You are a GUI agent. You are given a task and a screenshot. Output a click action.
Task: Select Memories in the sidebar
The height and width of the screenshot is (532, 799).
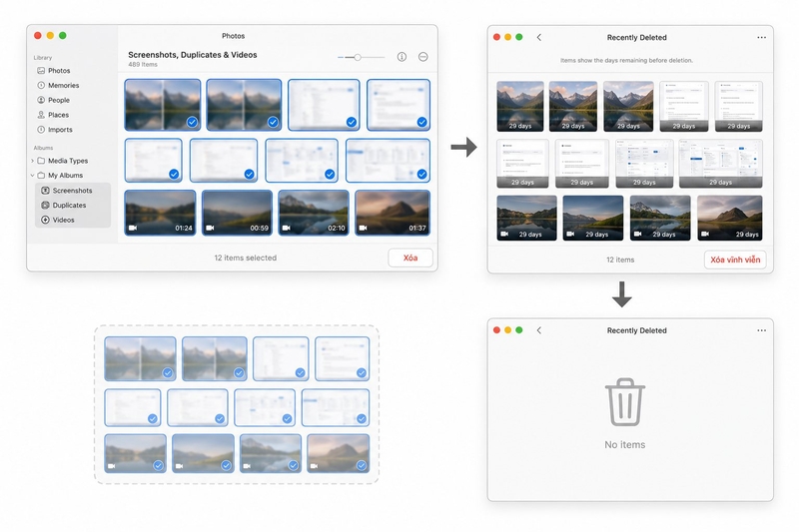[63, 86]
